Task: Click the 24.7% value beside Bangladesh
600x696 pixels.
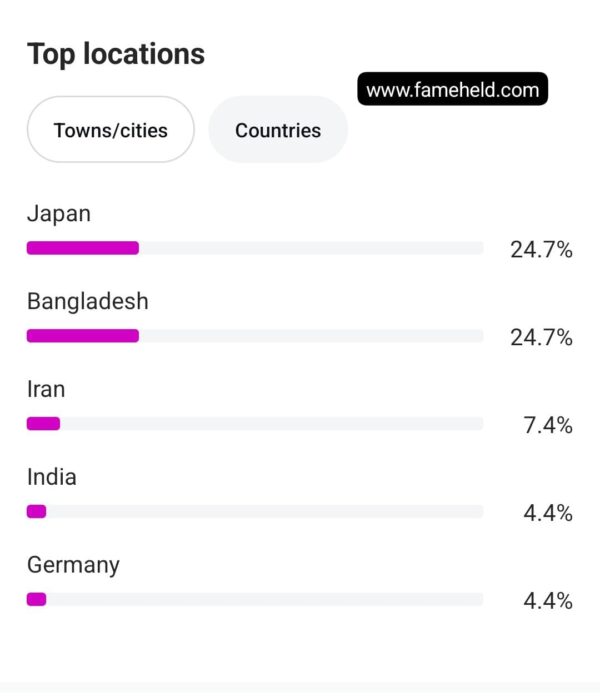Action: 541,337
